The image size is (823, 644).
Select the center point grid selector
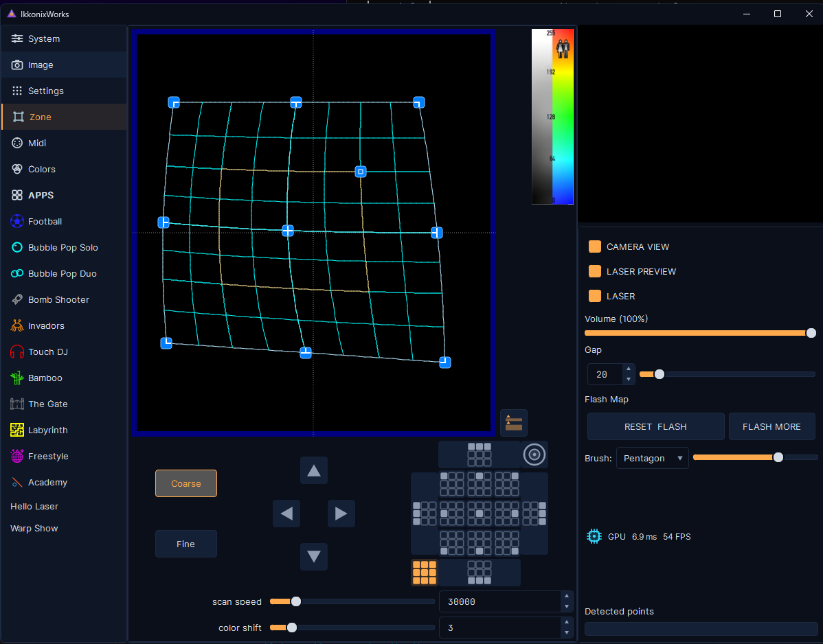click(x=480, y=514)
